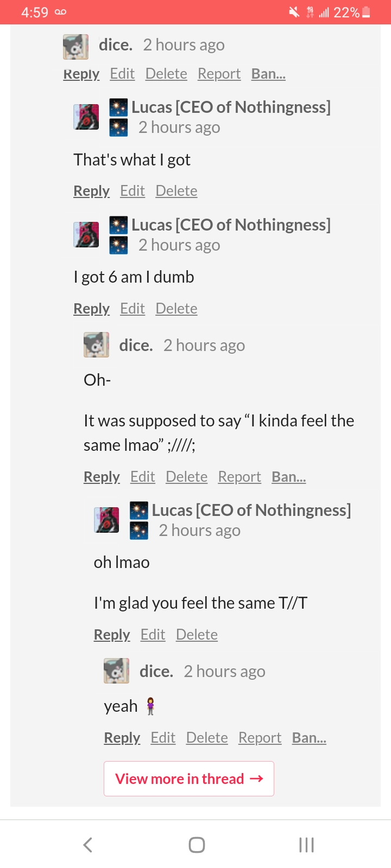This screenshot has height=868, width=391.
Task: Tap dice's avatar beside the "Oh-" comment
Action: point(96,345)
